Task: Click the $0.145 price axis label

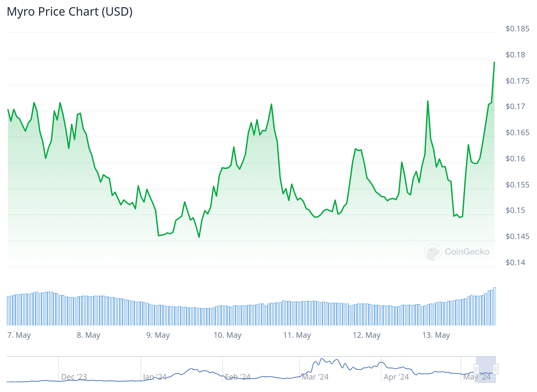Action: (517, 237)
